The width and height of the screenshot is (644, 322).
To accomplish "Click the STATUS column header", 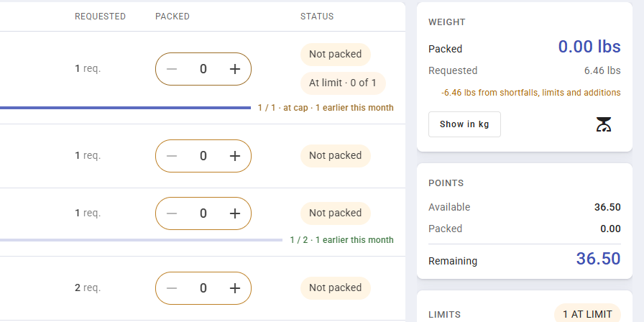I will coord(317,17).
